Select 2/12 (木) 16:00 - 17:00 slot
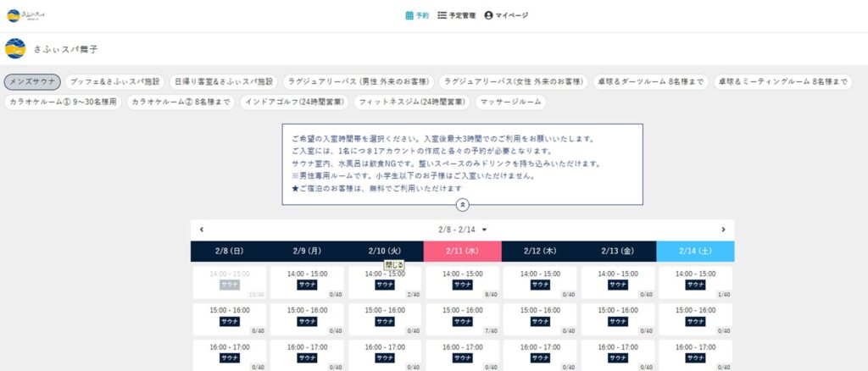The image size is (868, 371). pyautogui.click(x=540, y=356)
